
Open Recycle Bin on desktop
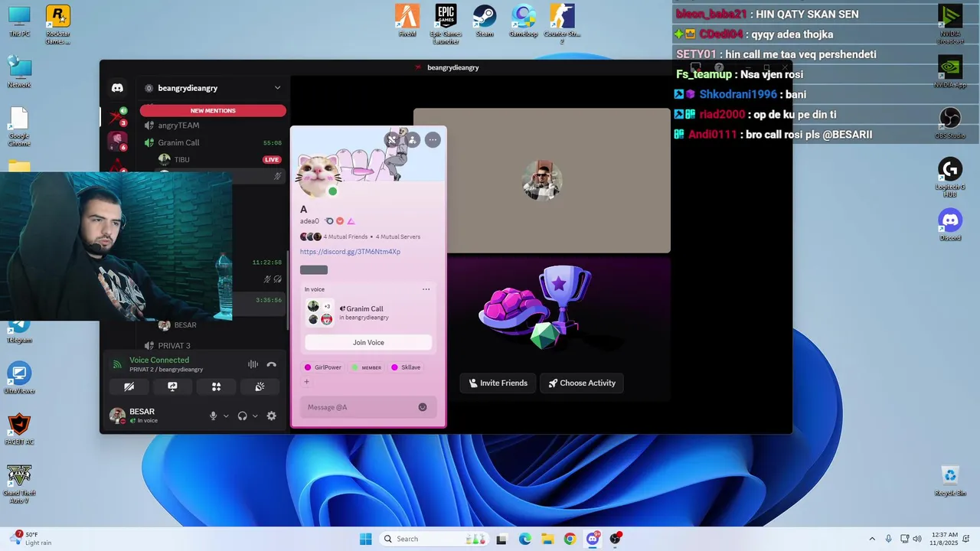(x=950, y=481)
